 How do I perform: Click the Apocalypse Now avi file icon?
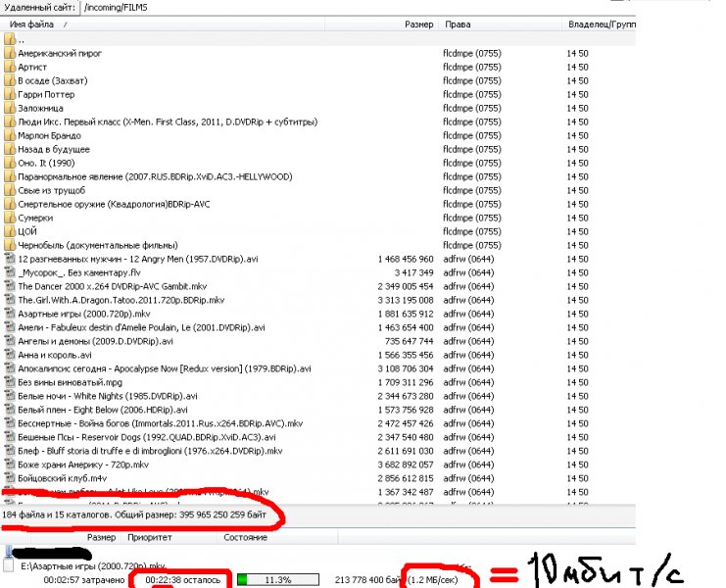click(x=9, y=368)
